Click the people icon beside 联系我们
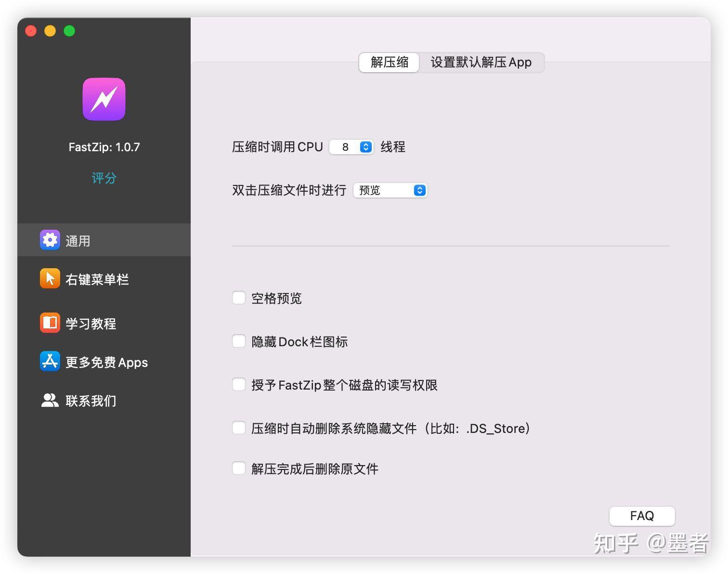728x574 pixels. (x=50, y=400)
